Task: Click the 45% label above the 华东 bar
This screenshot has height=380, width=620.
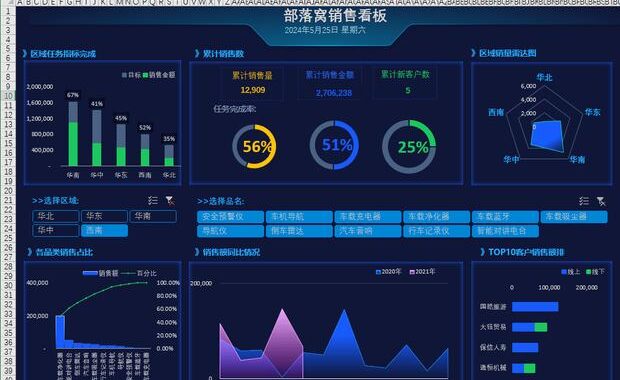Action: tap(121, 118)
